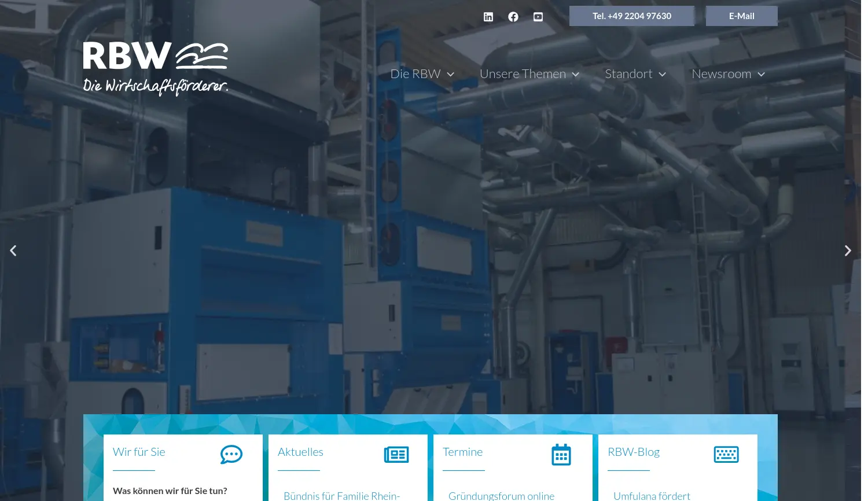Click the E-Mail button in the header

tap(741, 16)
